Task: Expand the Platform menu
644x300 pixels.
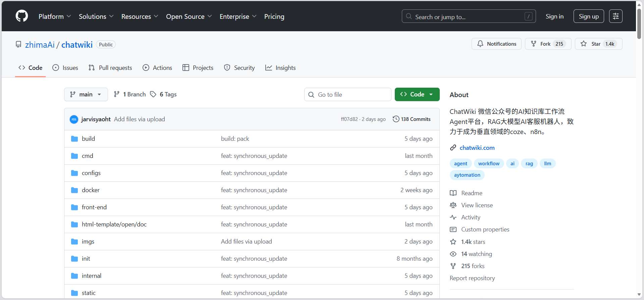Action: click(55, 16)
